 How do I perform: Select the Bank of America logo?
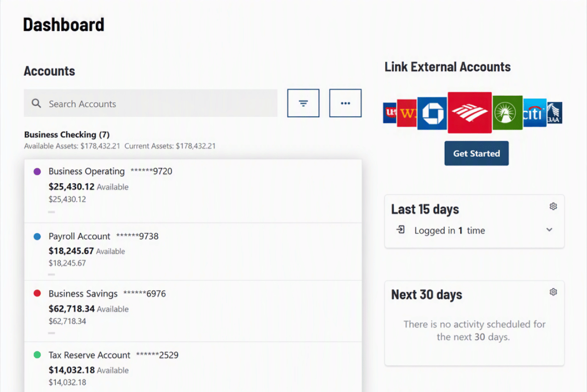470,113
